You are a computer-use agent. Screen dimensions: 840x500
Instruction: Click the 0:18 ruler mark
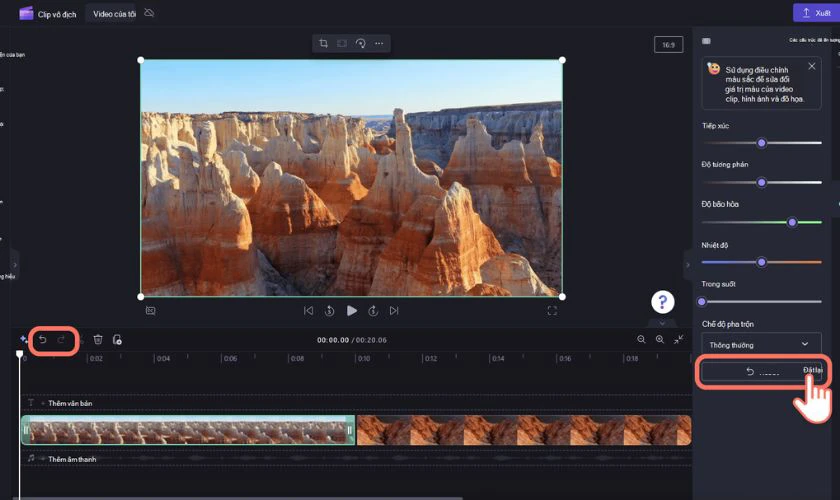click(x=632, y=359)
